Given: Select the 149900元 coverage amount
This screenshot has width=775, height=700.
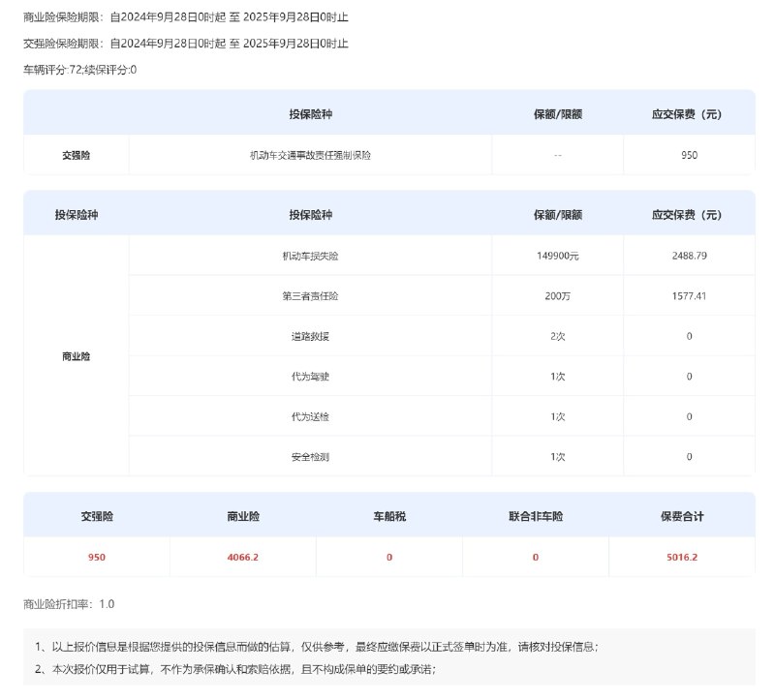Looking at the screenshot, I should pos(558,256).
